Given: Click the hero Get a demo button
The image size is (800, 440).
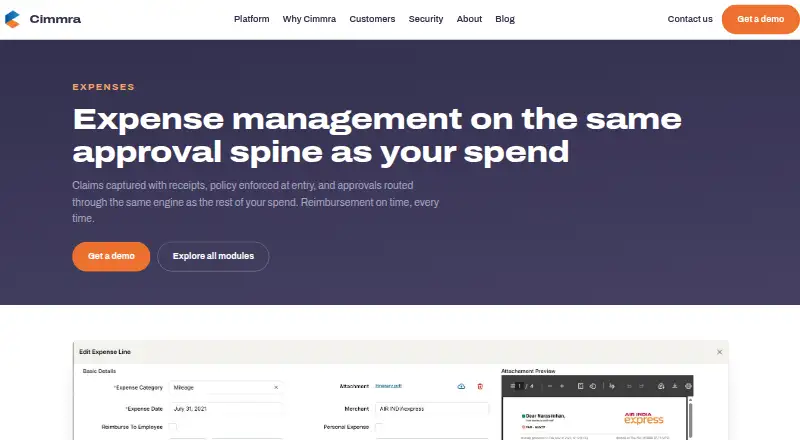Looking at the screenshot, I should pos(111,256).
